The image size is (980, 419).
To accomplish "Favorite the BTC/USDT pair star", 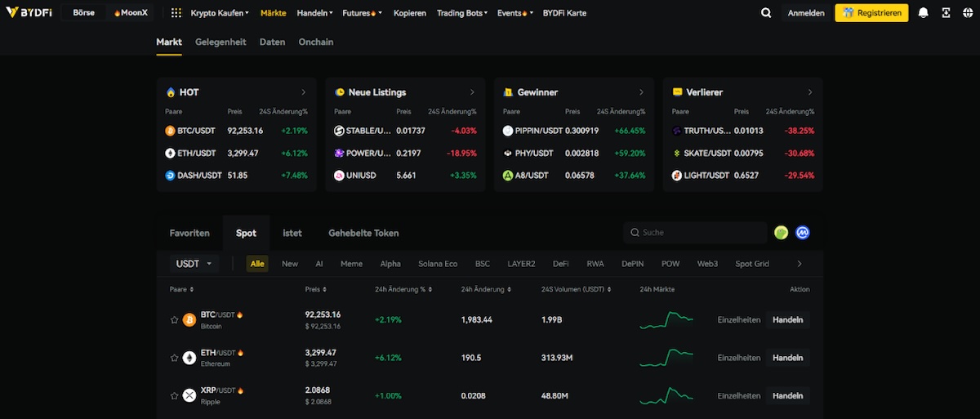I will [174, 320].
